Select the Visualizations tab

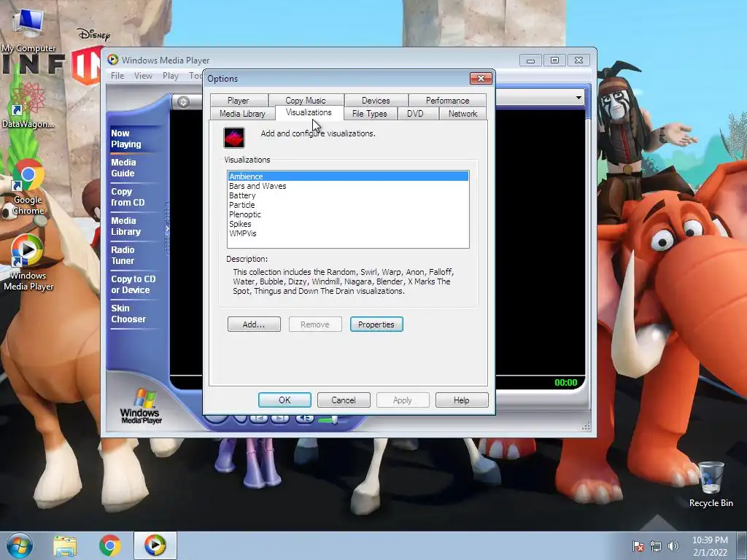pyautogui.click(x=309, y=112)
